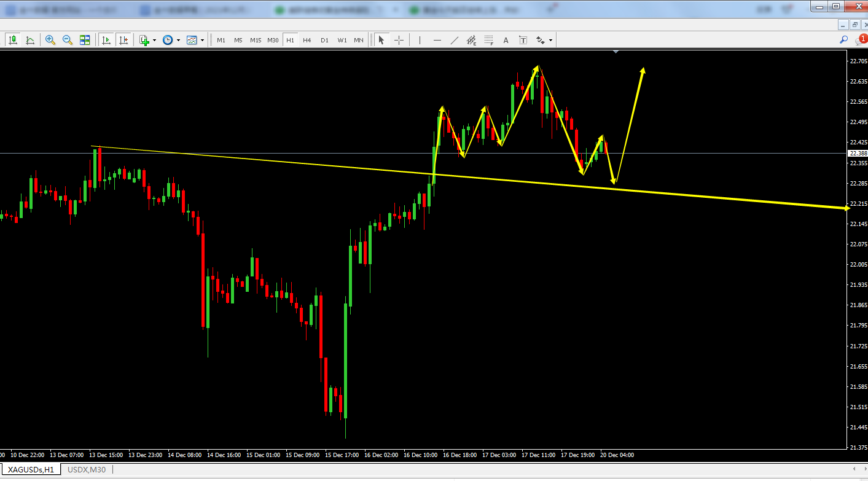
Task: Click the 15 Dec 17:00 time label
Action: click(x=342, y=455)
